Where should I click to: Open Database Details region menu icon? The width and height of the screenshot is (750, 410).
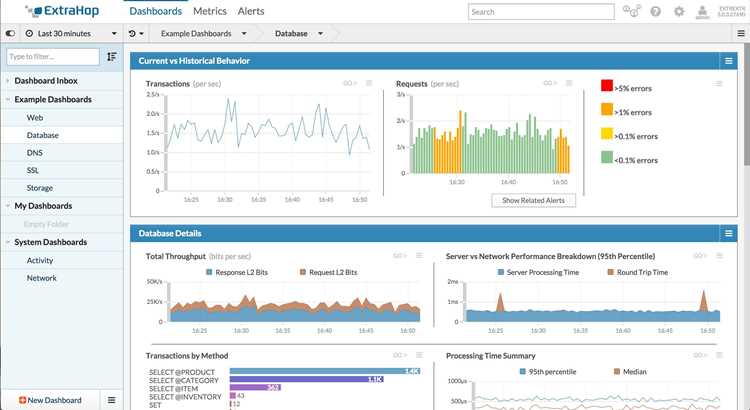728,233
